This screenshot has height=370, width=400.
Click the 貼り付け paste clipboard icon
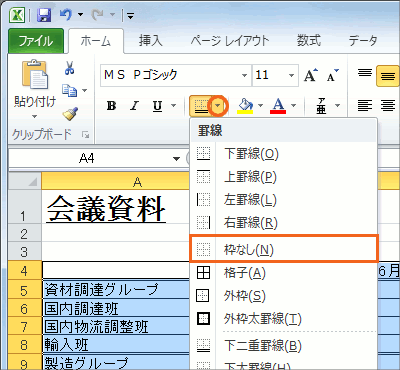[x=35, y=74]
